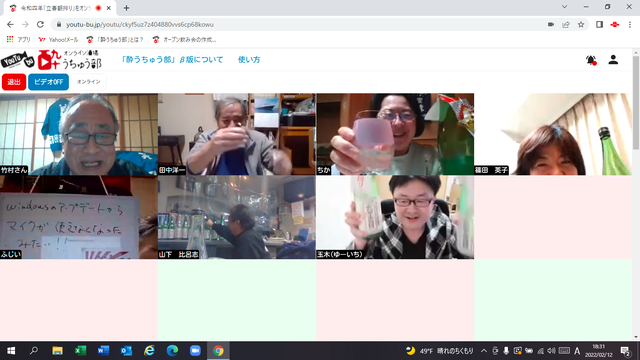640x360 pixels.
Task: Bookmark this page with star icon
Action: [581, 24]
